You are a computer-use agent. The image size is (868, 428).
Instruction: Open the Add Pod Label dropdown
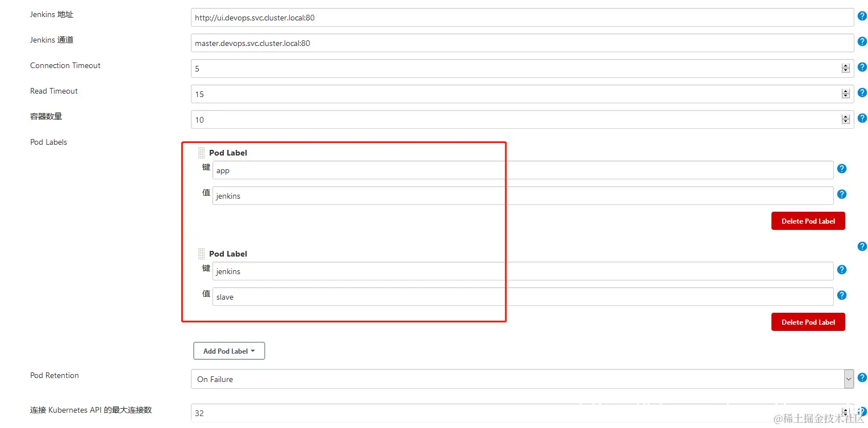tap(229, 351)
